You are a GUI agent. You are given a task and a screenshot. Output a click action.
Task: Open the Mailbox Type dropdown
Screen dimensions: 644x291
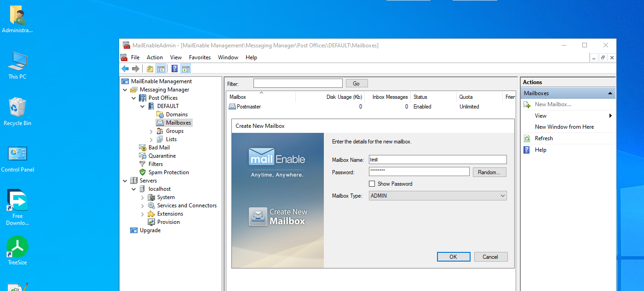(x=437, y=196)
